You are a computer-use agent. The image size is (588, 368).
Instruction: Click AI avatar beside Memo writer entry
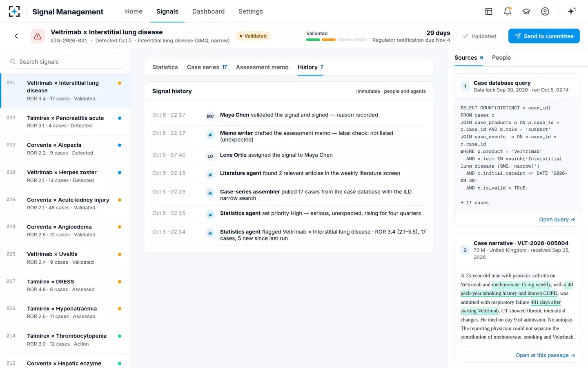210,135
